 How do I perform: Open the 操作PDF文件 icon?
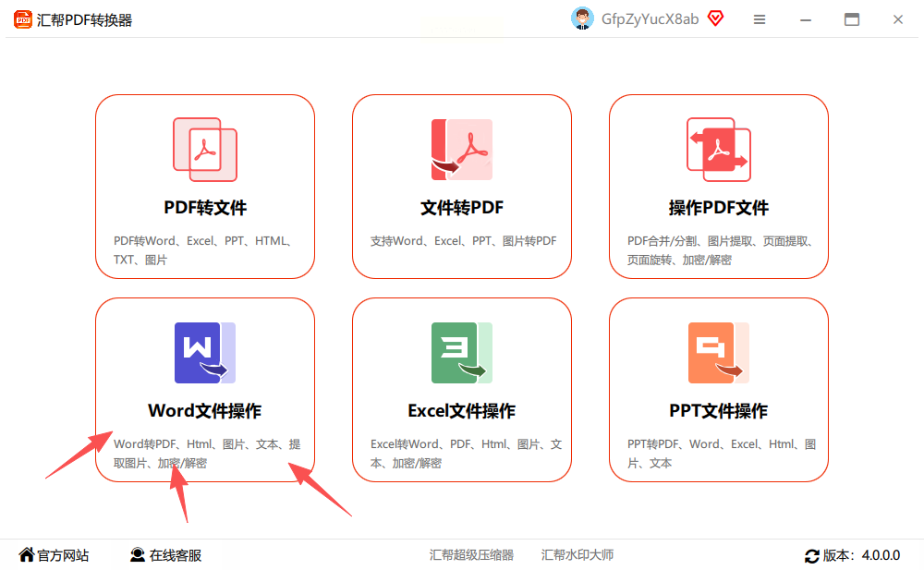coord(718,150)
